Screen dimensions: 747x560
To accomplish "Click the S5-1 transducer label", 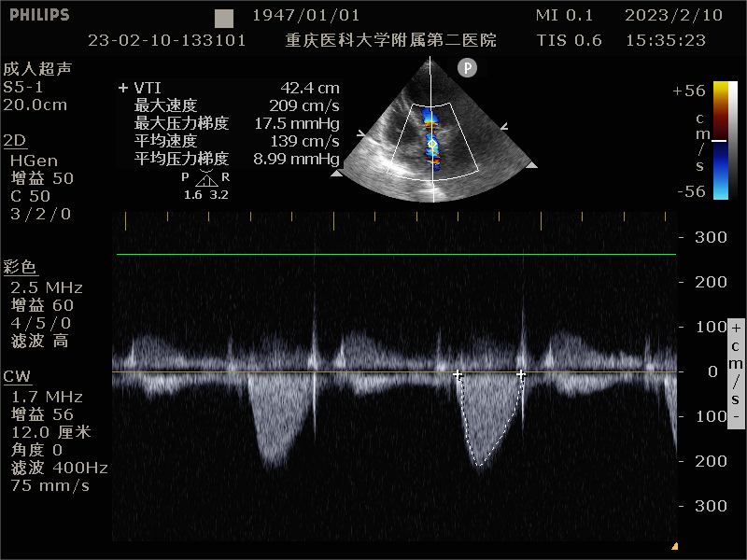I will [x=24, y=87].
